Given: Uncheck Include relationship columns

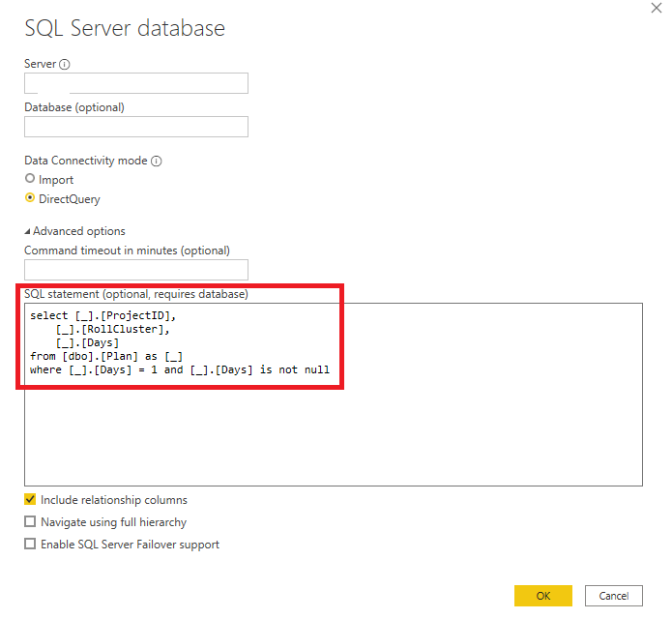Looking at the screenshot, I should (x=30, y=499).
